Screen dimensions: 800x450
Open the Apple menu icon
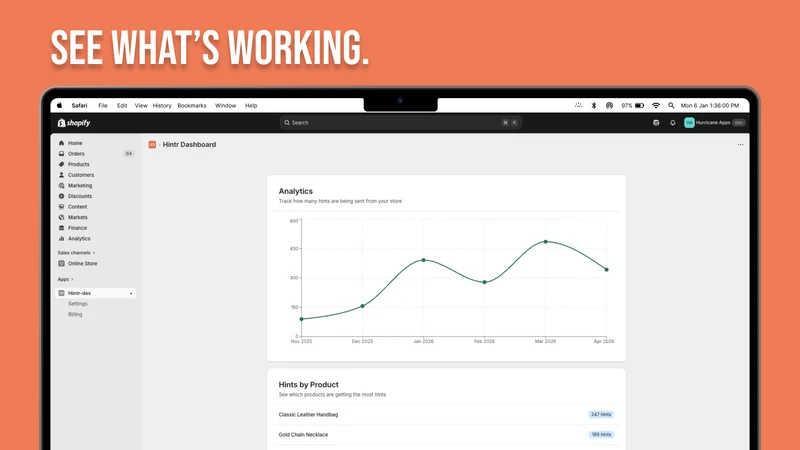pos(60,106)
